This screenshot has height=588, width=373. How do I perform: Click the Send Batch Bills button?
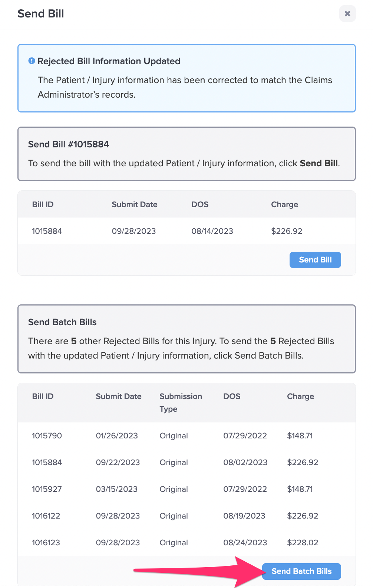301,571
